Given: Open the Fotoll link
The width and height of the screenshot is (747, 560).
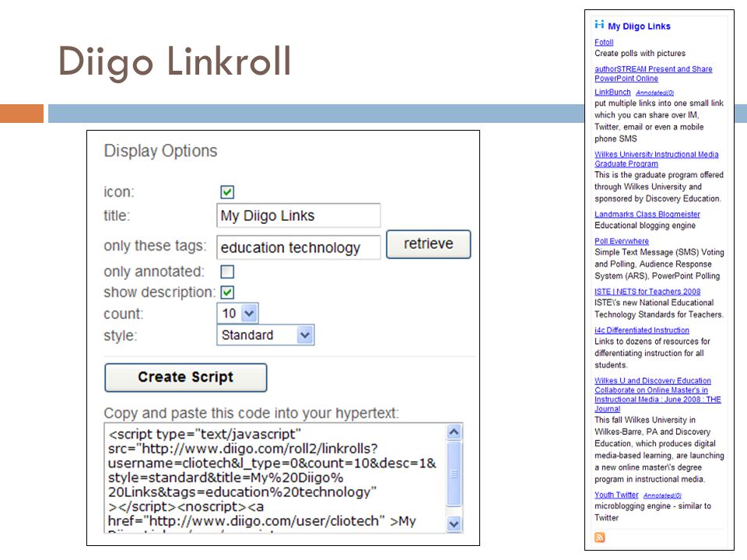Looking at the screenshot, I should click(604, 42).
